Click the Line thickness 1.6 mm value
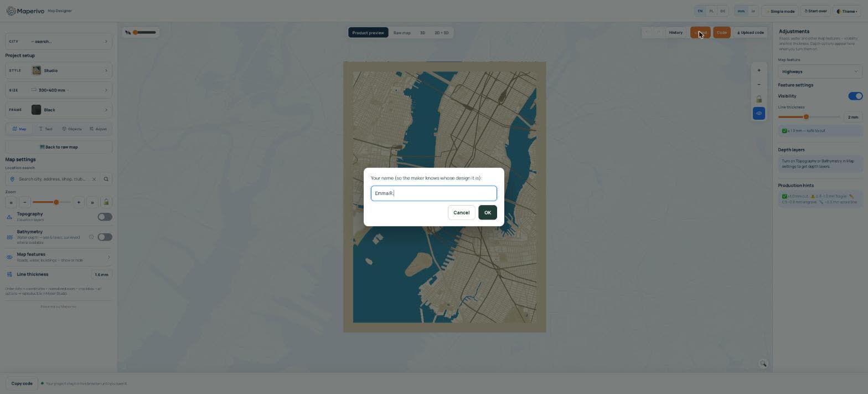The width and height of the screenshot is (868, 394). 101,274
